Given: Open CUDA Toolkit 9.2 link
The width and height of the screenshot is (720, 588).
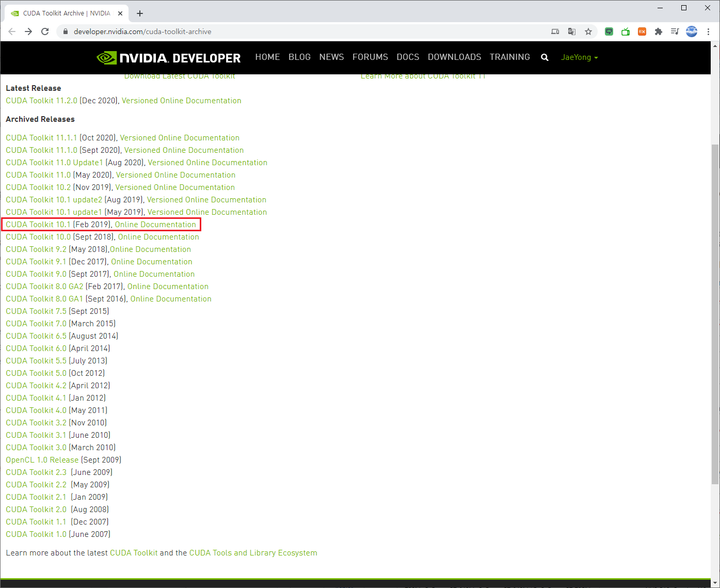Looking at the screenshot, I should tap(36, 249).
